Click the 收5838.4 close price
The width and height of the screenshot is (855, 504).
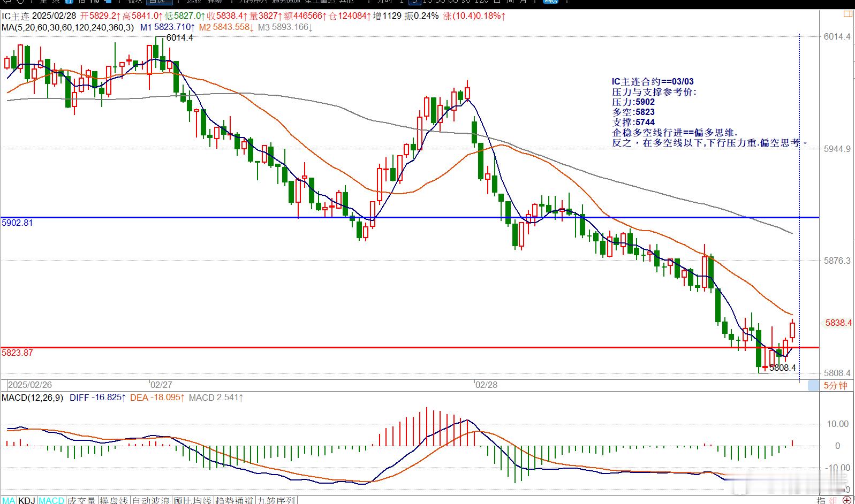click(x=226, y=16)
